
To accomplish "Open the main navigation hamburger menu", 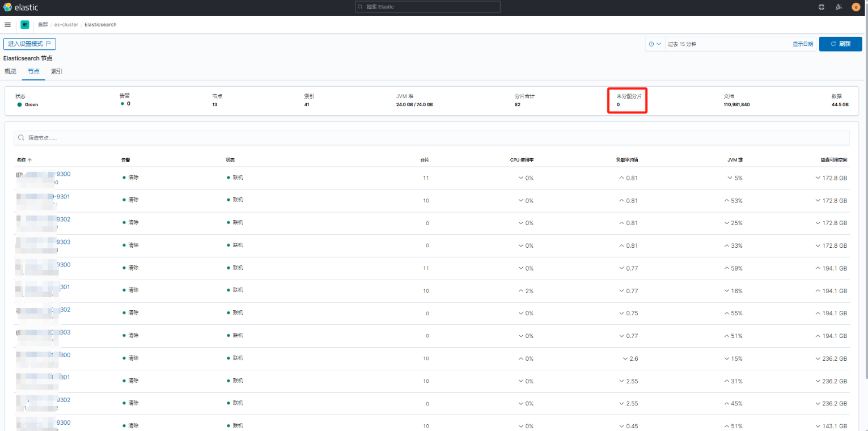I will click(7, 24).
